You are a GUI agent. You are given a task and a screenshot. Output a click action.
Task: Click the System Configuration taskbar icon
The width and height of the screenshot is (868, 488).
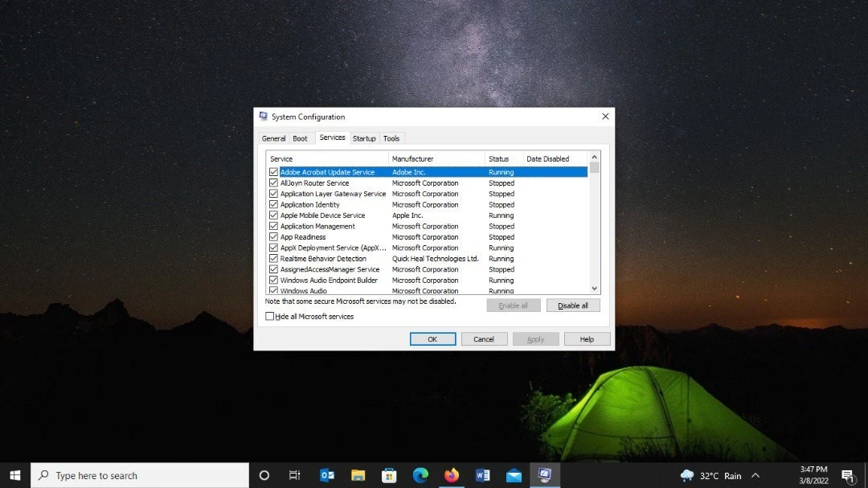pos(545,475)
